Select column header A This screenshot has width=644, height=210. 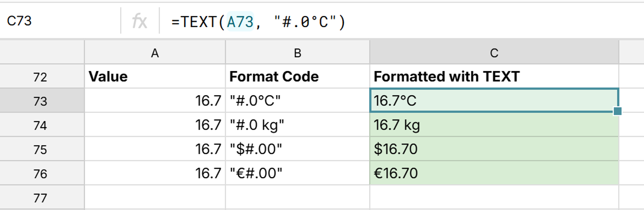pos(155,53)
